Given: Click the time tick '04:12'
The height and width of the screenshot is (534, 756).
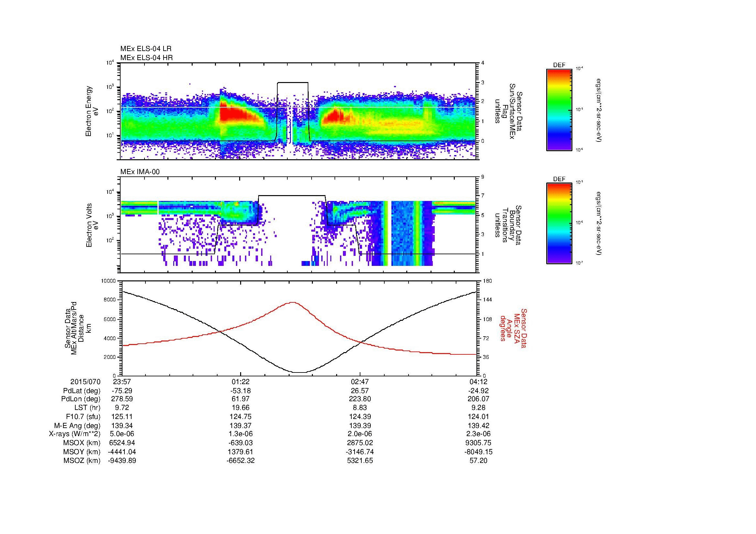Looking at the screenshot, I should pos(479,382).
